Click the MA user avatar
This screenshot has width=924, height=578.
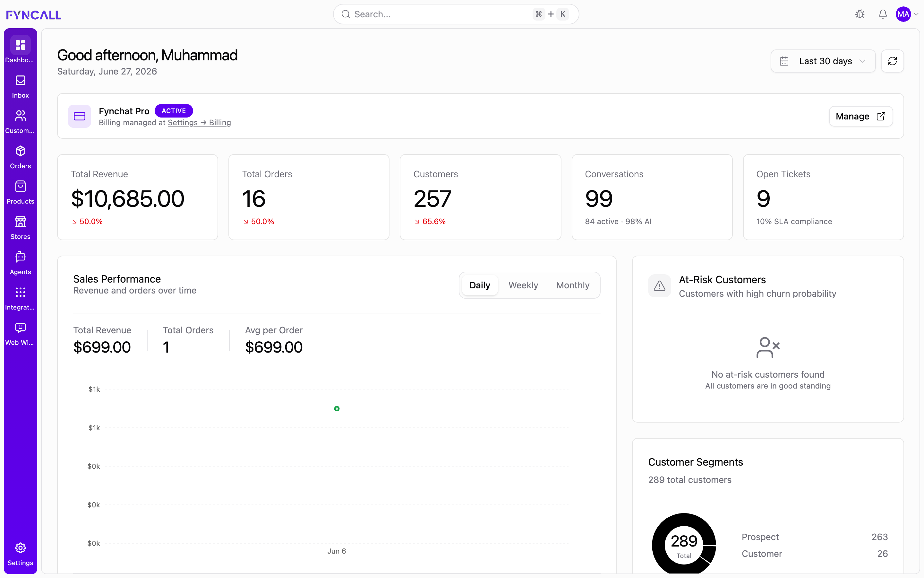903,14
